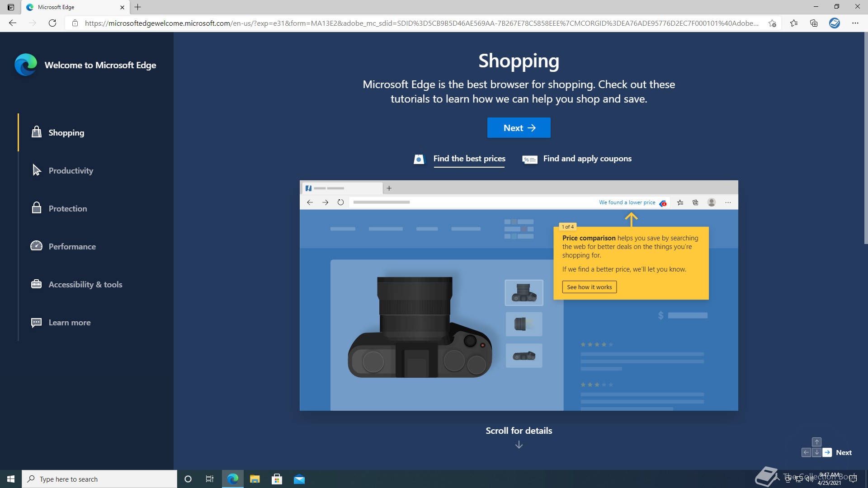Open Settings and more ellipsis menu
The width and height of the screenshot is (868, 488).
855,23
